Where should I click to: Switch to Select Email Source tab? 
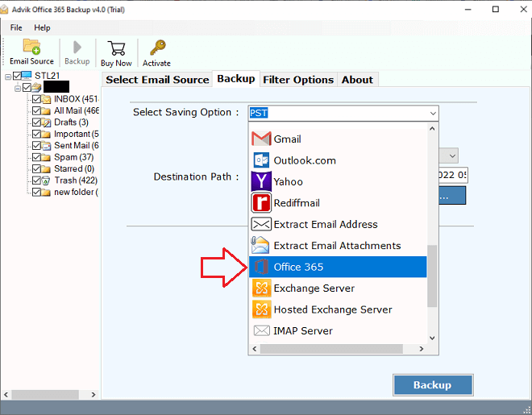pyautogui.click(x=157, y=80)
